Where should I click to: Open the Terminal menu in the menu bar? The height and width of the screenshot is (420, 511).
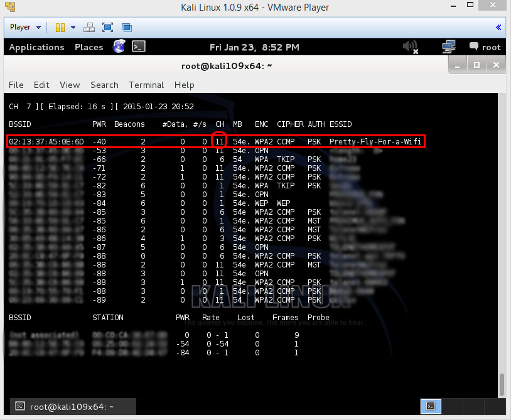click(146, 85)
